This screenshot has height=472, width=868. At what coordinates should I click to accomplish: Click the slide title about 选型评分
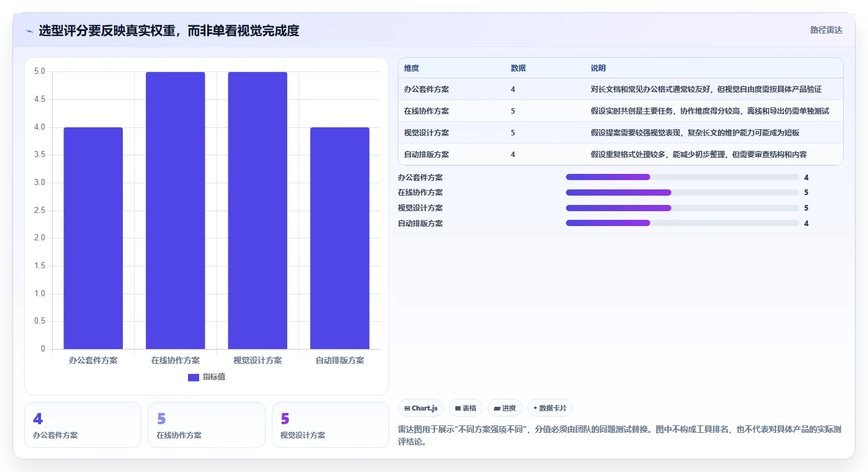(169, 30)
